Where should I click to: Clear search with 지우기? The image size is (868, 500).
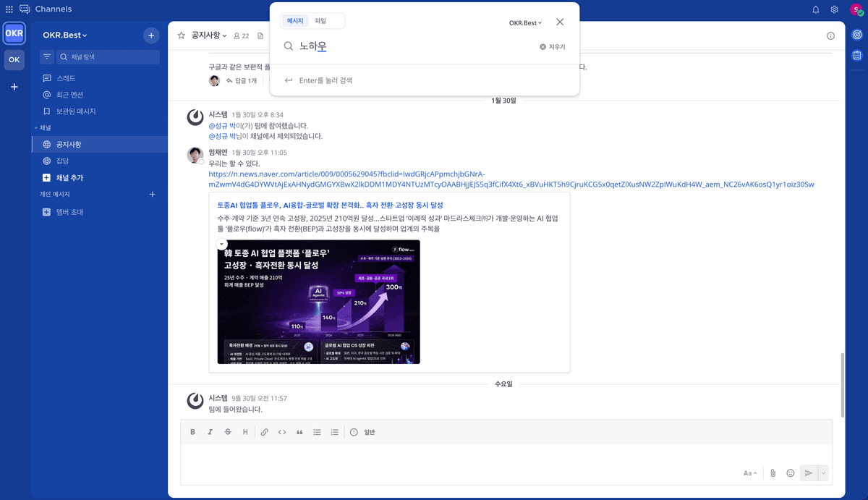(x=553, y=46)
